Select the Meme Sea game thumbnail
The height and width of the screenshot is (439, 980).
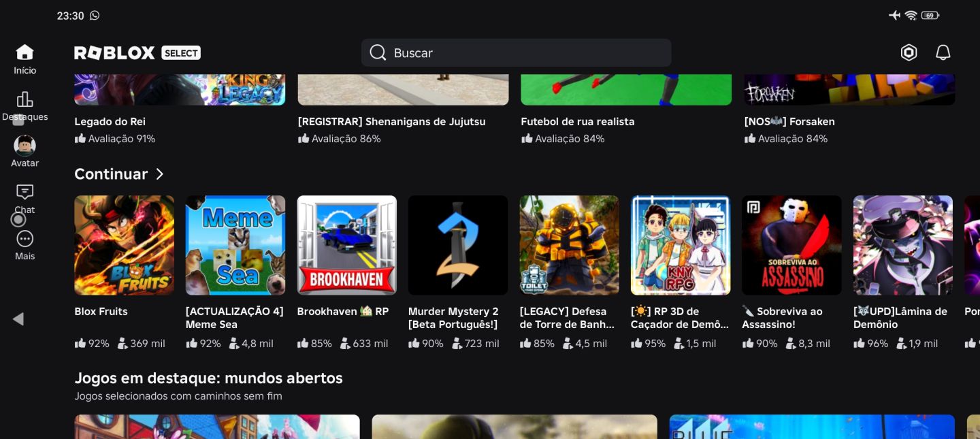click(x=235, y=245)
